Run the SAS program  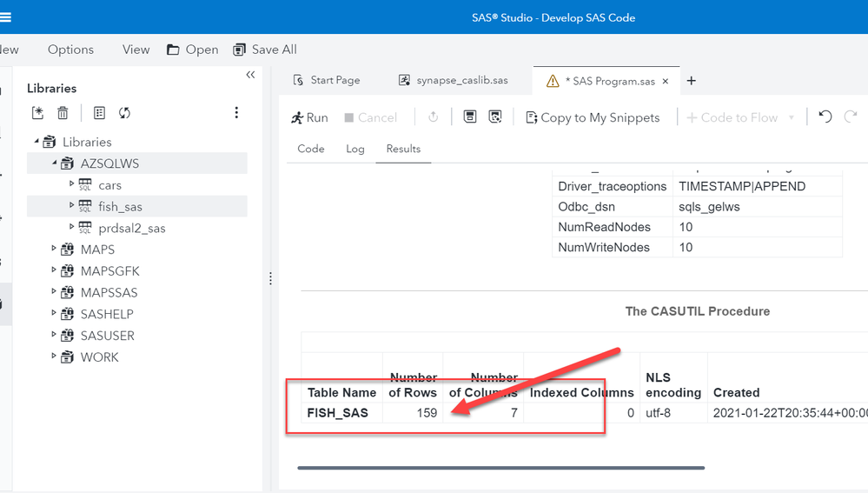click(x=309, y=117)
